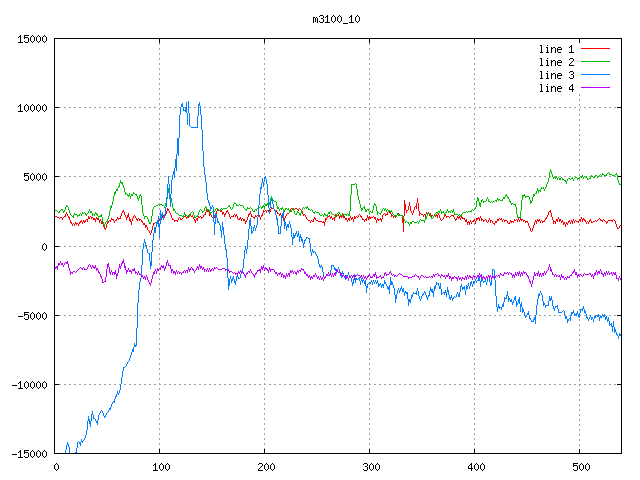Select the 'line 2' legend label
This screenshot has height=480, width=640.
[556, 62]
